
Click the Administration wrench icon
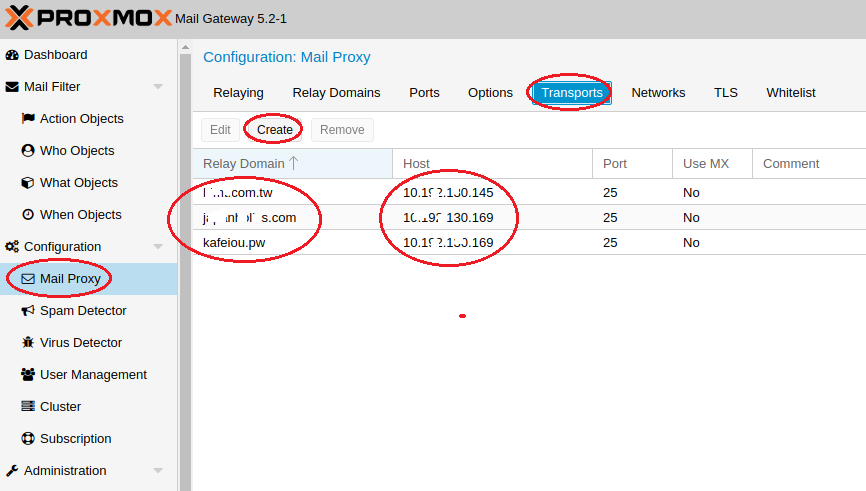click(12, 471)
